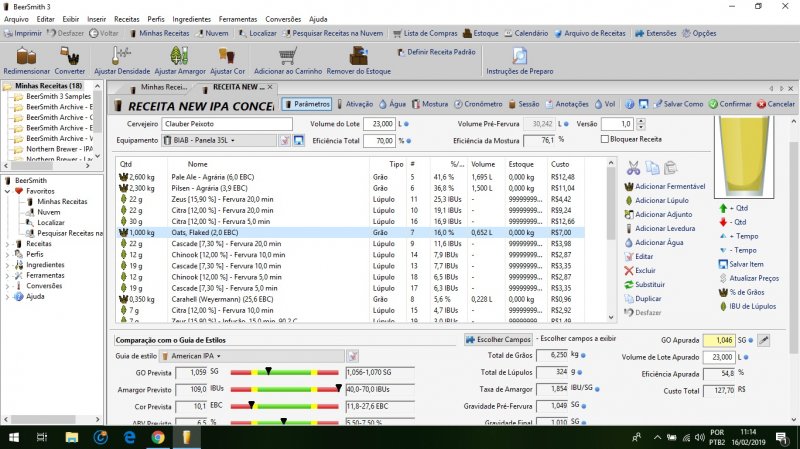800x449 pixels.
Task: Open the Arquivo menu
Action: (16, 19)
